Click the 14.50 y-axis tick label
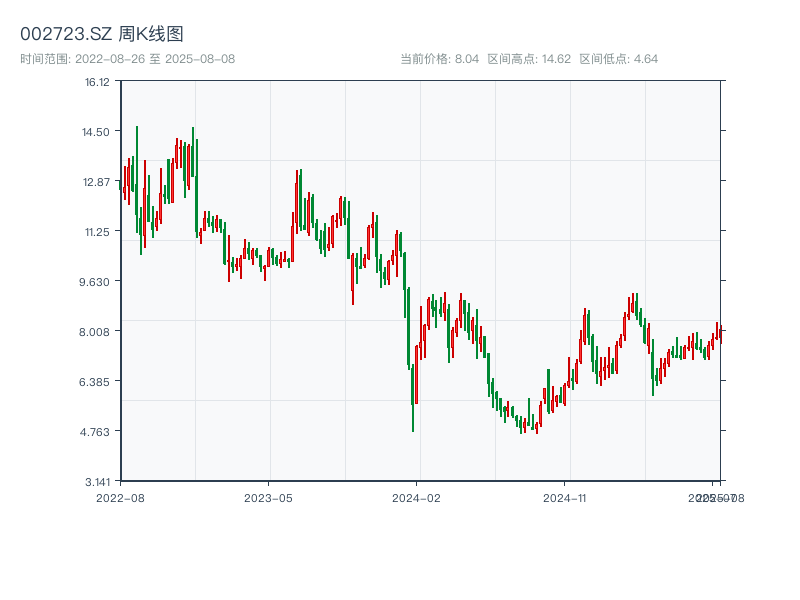The image size is (800, 600). click(97, 132)
